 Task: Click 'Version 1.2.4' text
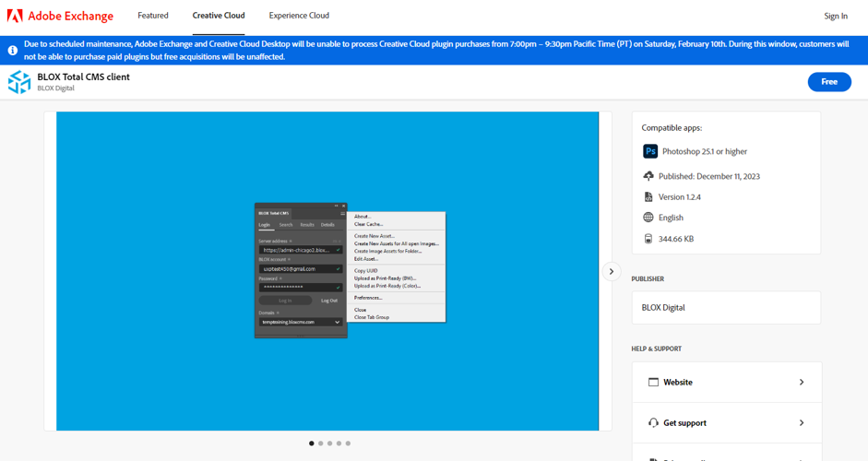click(x=679, y=197)
